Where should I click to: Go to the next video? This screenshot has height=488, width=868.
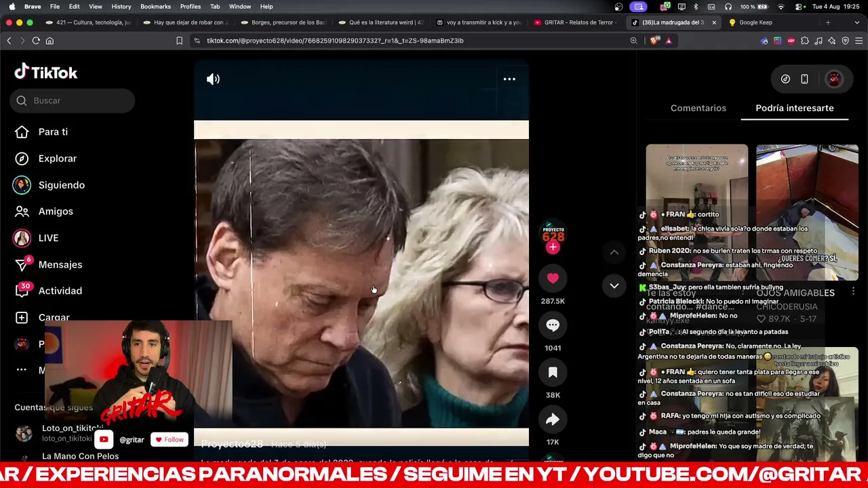(614, 285)
